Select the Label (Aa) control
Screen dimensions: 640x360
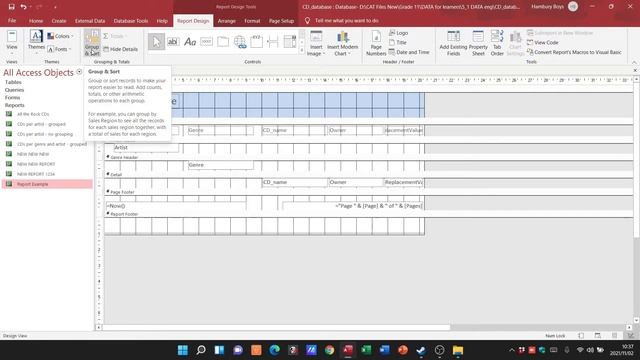[190, 42]
